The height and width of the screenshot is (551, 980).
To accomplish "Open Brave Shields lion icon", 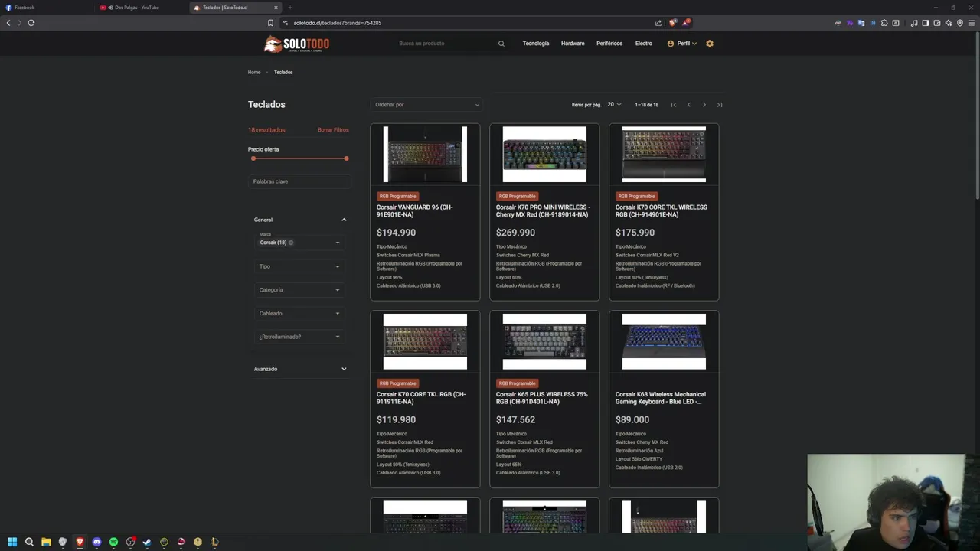I will pos(673,23).
